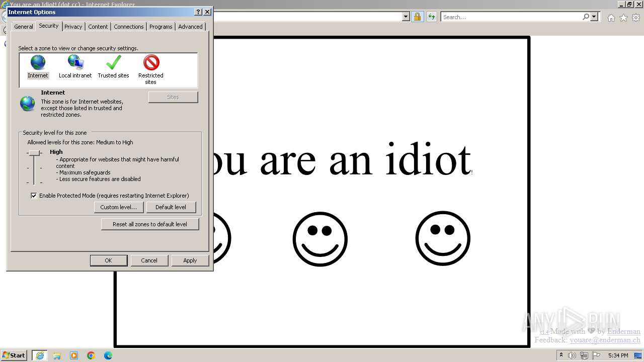Switch to the Connections tab
This screenshot has width=644, height=362.
(129, 27)
